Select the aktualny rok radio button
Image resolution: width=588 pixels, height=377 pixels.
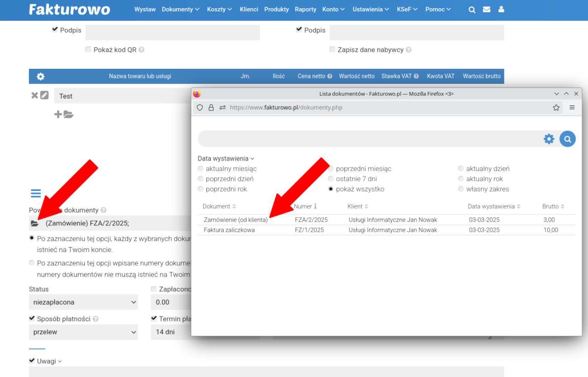(x=461, y=179)
